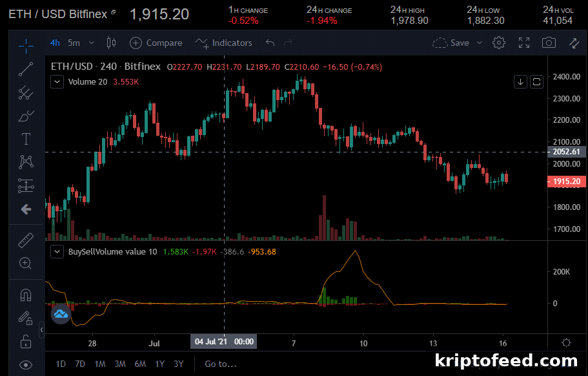Activate the zoom in tool
The width and height of the screenshot is (588, 376).
[26, 264]
